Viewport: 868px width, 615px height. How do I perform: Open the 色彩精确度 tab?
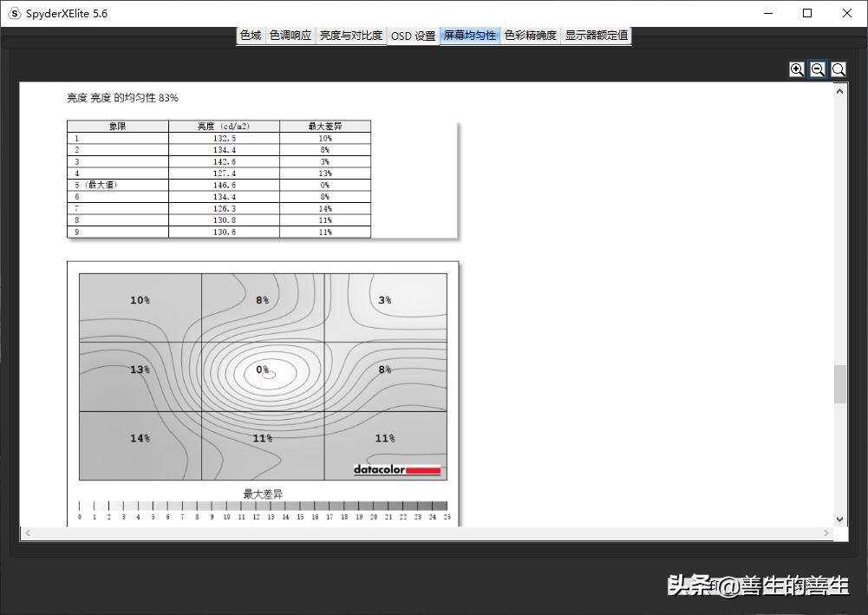pos(531,36)
